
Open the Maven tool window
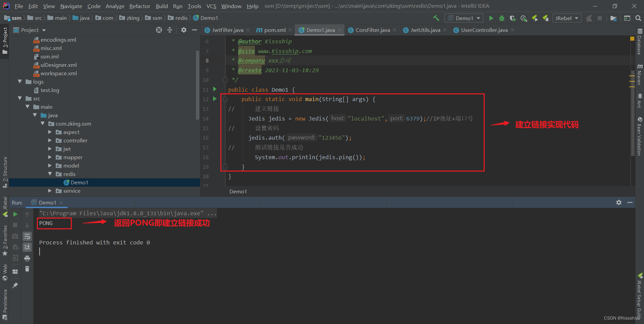[x=640, y=75]
